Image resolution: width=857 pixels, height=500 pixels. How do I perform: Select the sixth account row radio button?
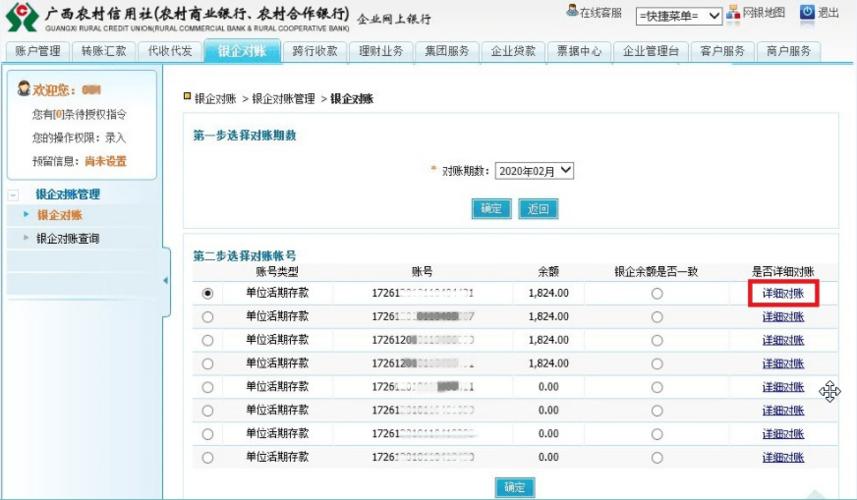(x=207, y=411)
